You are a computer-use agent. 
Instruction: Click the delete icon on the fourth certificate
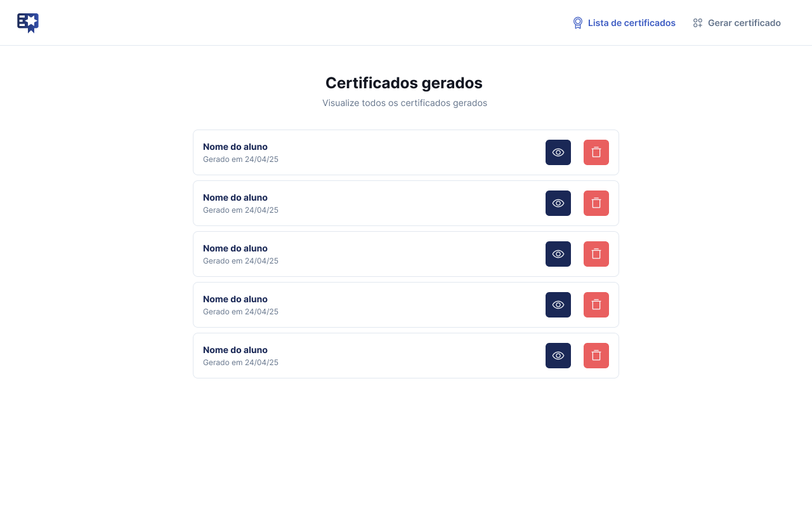coord(596,305)
